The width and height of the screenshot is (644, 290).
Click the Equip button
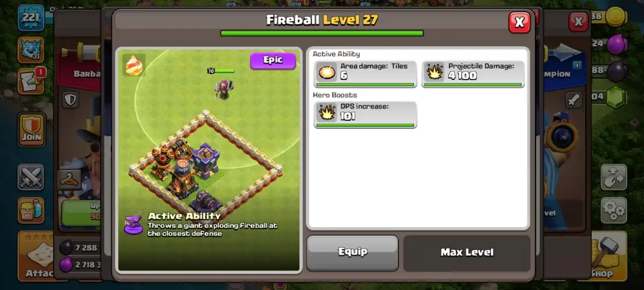352,252
